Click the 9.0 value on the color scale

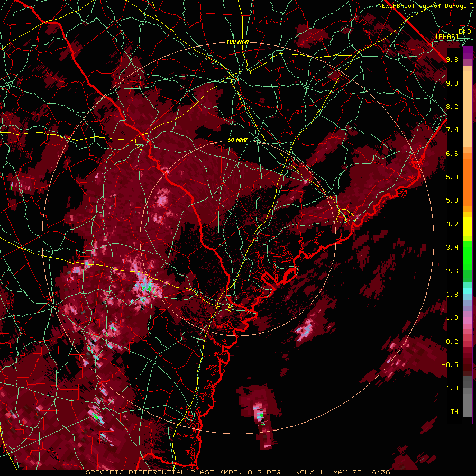click(452, 83)
